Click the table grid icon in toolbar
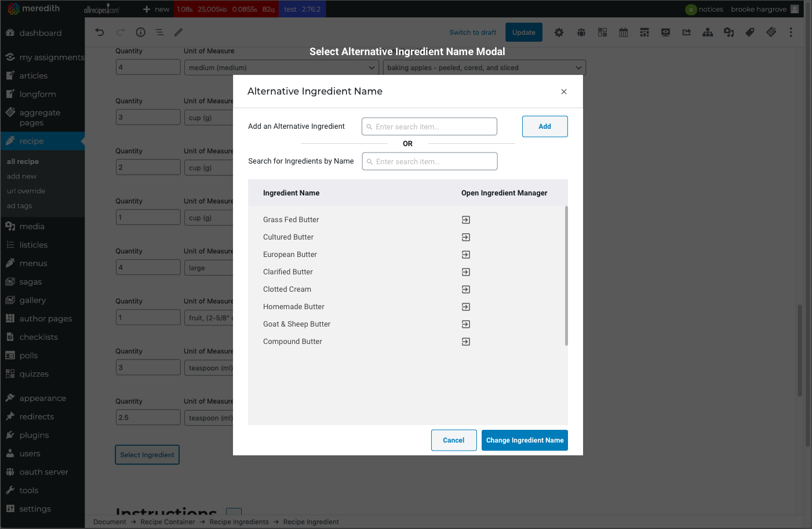Image resolution: width=812 pixels, height=529 pixels. point(644,32)
